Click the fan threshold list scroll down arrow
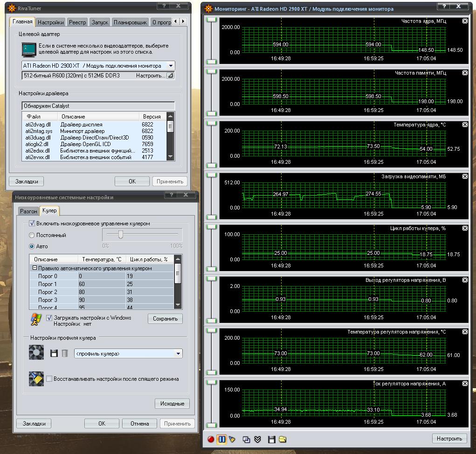The width and height of the screenshot is (476, 454). click(178, 305)
